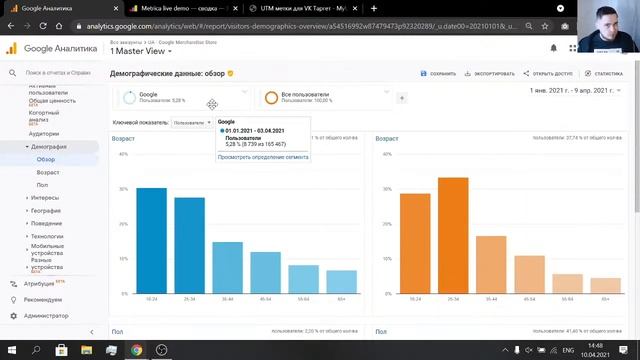Screen dimensions: 640x360
Task: Open the All Users segment options arrow
Action: pyautogui.click(x=386, y=92)
